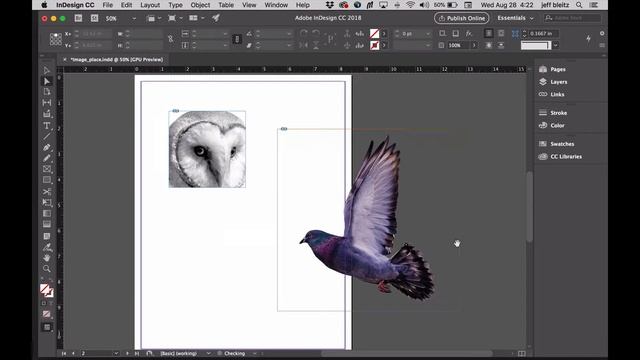Select the Pen tool
640x360 pixels.
click(47, 147)
